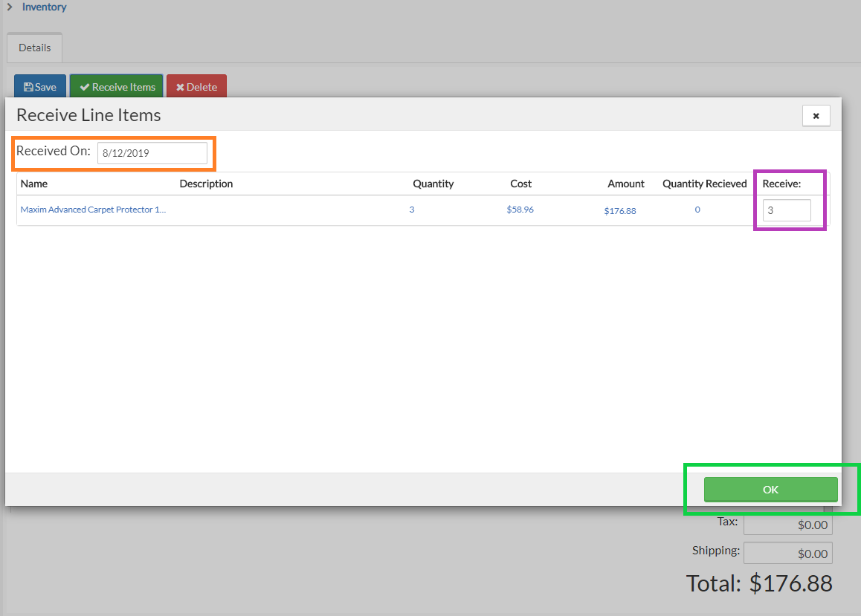The image size is (861, 616).
Task: Click the floppy disk Save button
Action: point(40,87)
